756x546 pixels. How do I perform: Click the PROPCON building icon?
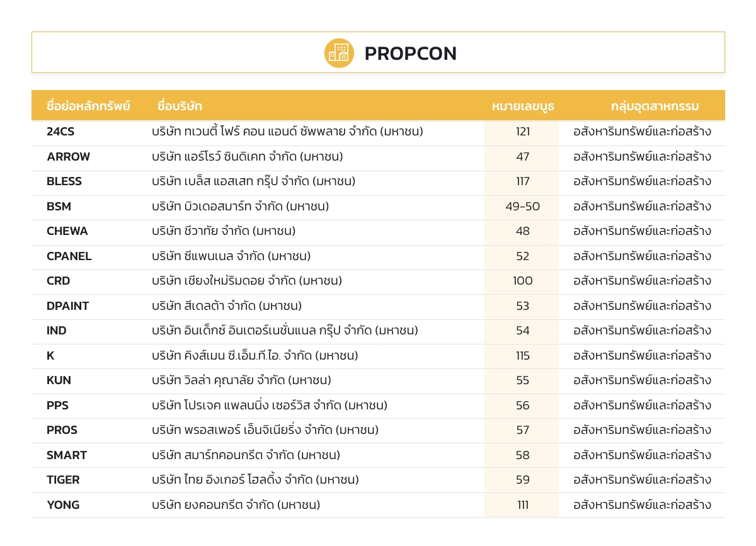click(x=339, y=53)
